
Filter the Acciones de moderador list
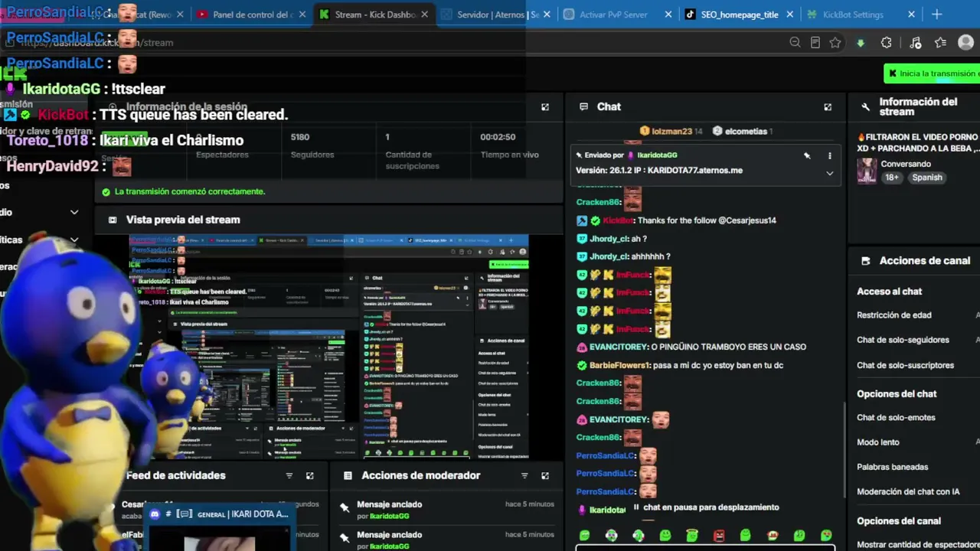pos(524,475)
